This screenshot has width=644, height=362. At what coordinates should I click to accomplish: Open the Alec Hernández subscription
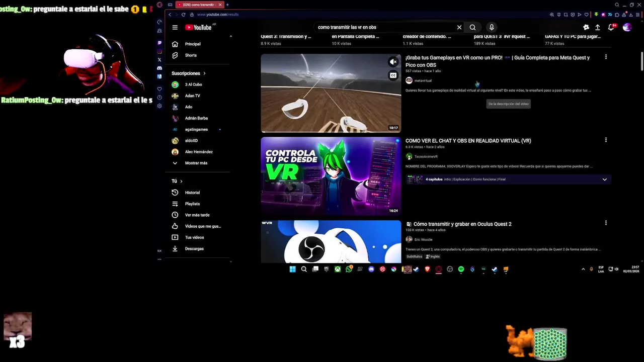pos(198,152)
